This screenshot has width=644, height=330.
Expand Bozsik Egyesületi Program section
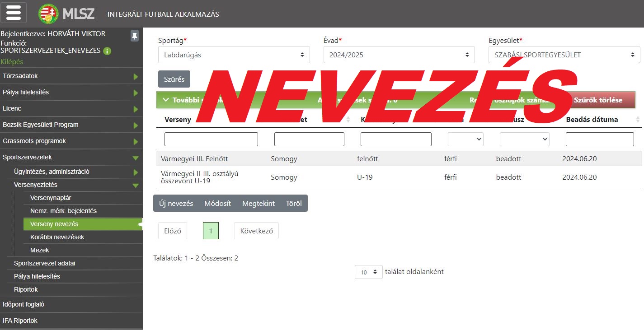point(136,125)
